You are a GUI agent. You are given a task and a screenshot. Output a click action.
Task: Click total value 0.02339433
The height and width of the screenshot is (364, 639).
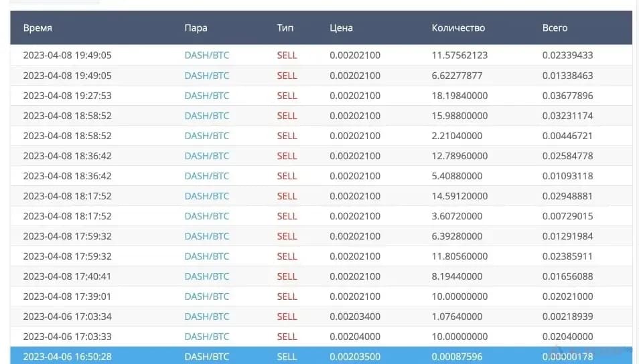click(567, 56)
